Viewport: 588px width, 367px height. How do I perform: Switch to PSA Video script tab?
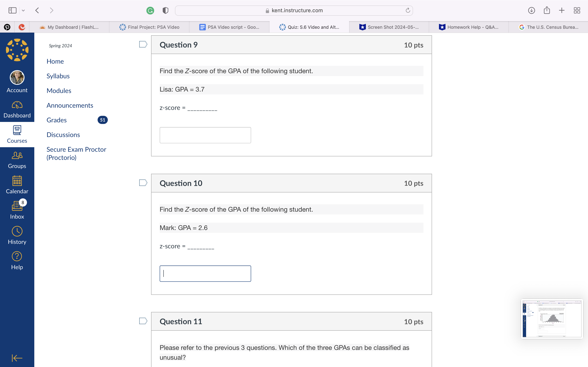(229, 27)
